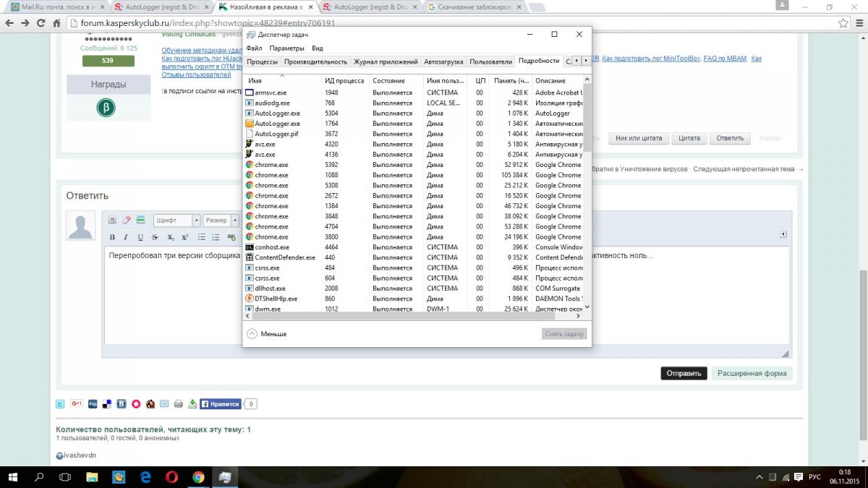Show hidden system tray icons

pyautogui.click(x=759, y=477)
